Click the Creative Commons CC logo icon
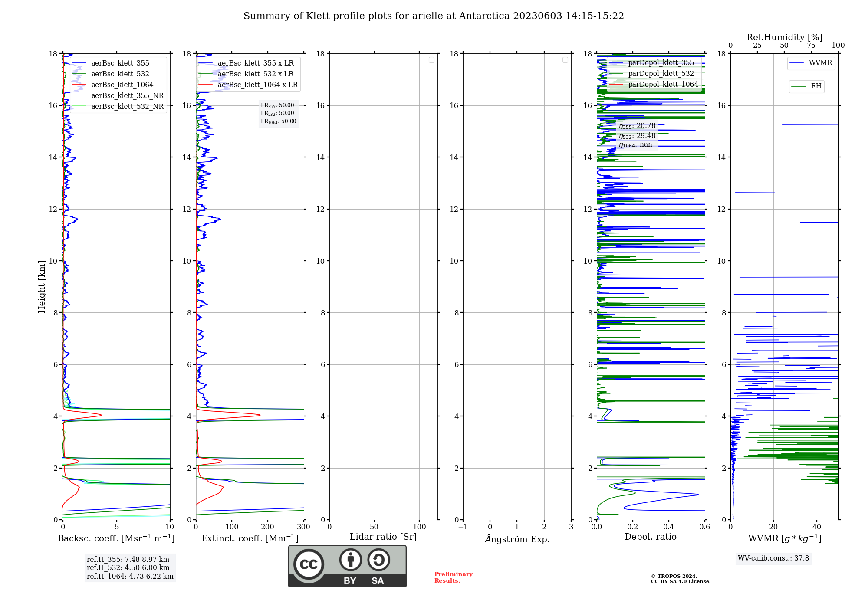The width and height of the screenshot is (868, 590). pos(309,564)
